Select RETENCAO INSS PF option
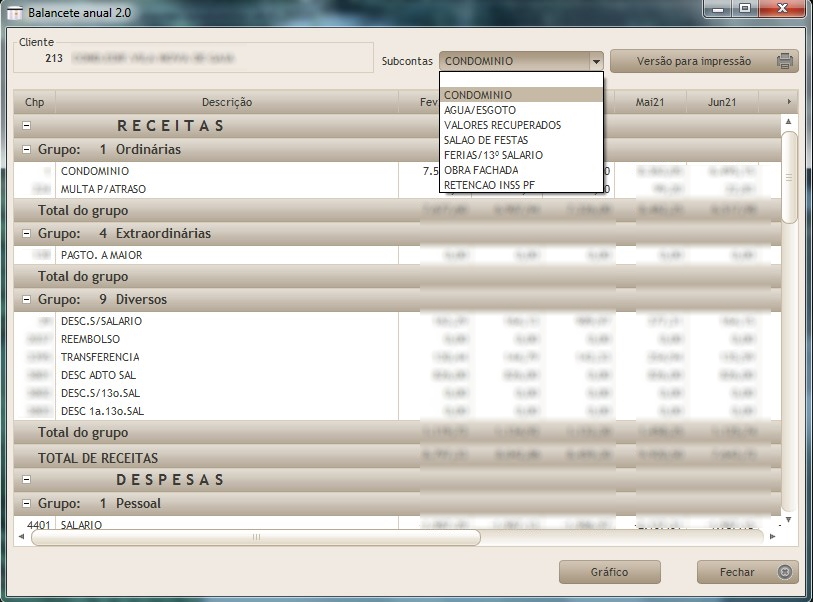Viewport: 813px width, 602px height. pos(489,185)
